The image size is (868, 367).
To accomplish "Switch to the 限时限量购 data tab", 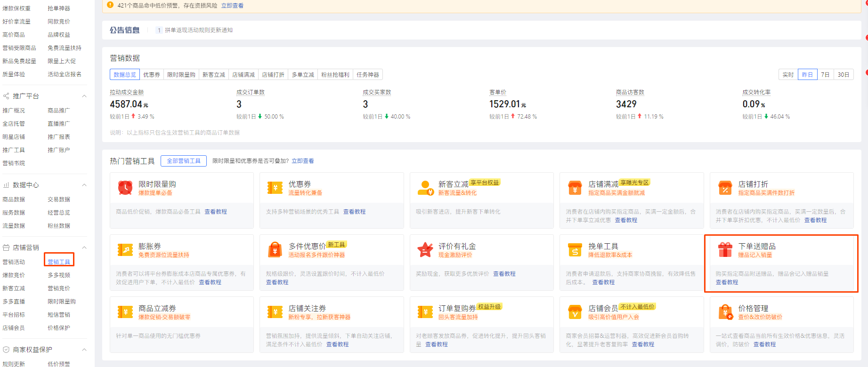I will pyautogui.click(x=181, y=75).
